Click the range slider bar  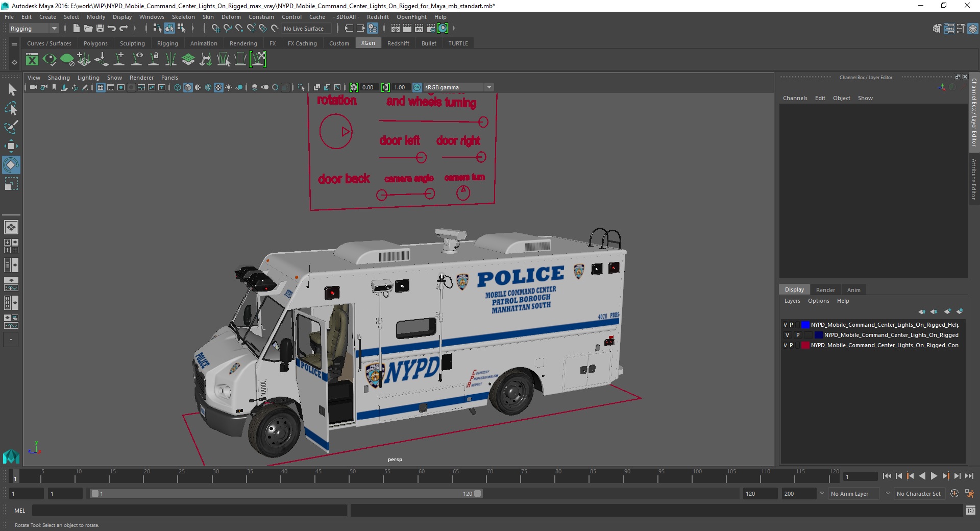point(286,494)
